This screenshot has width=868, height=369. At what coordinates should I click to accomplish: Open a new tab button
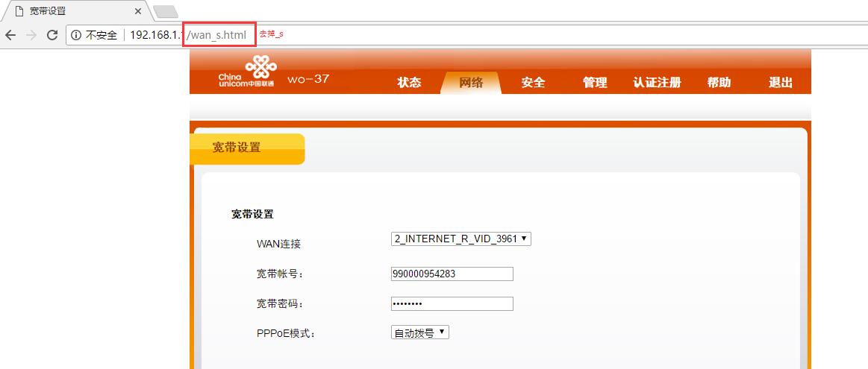tap(165, 12)
